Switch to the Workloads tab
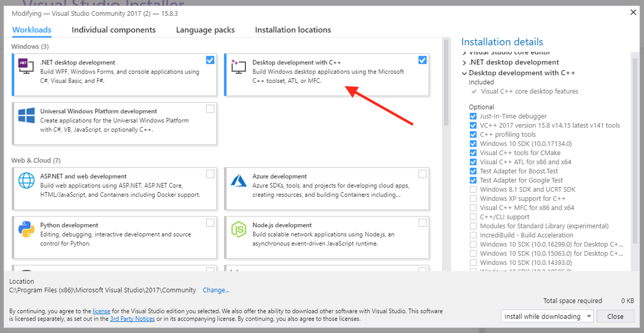 (x=32, y=30)
